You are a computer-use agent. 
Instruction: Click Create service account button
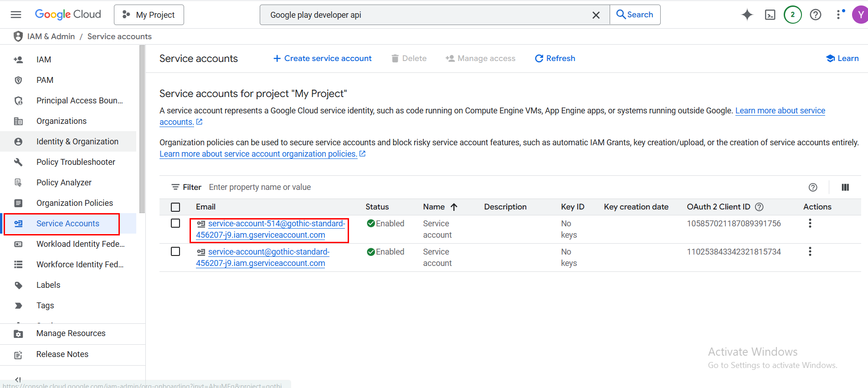[322, 58]
